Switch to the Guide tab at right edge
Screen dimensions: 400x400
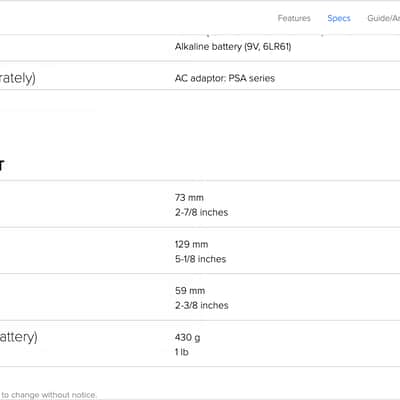click(x=383, y=18)
